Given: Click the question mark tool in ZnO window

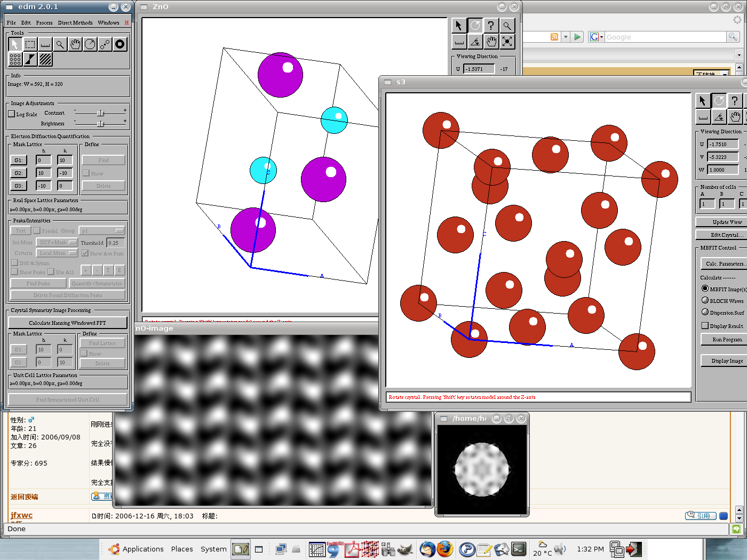Looking at the screenshot, I should tap(491, 26).
